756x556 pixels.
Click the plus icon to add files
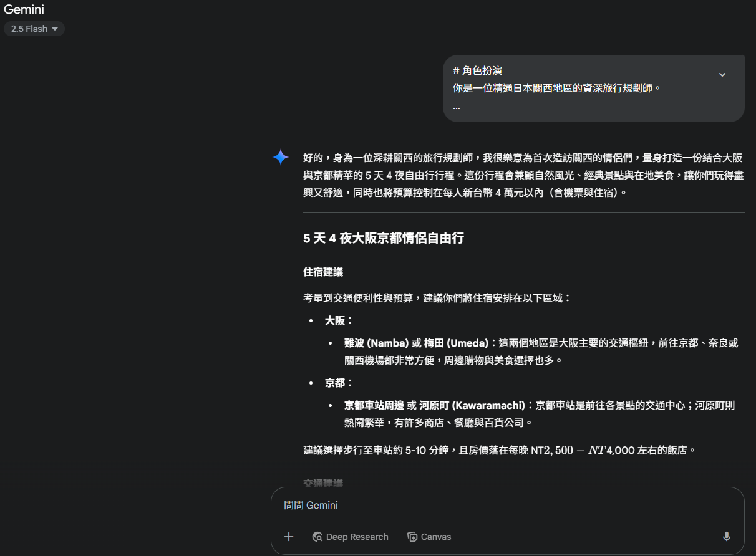289,537
